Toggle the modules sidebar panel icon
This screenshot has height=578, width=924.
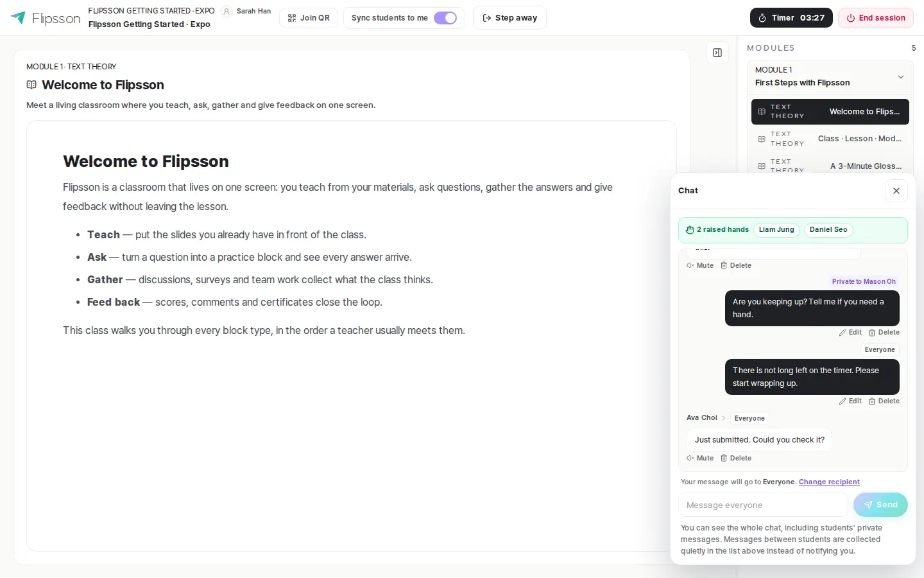point(717,53)
